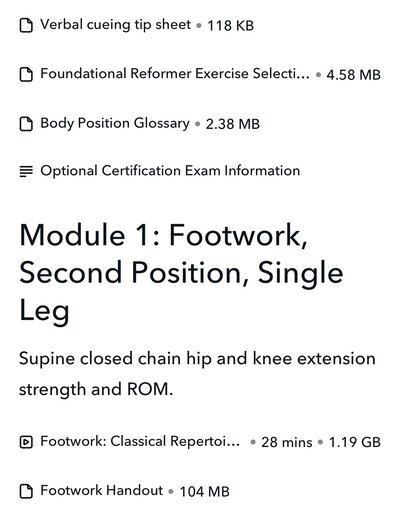The image size is (400, 518).
Task: Click the 28 mins duration label
Action: click(287, 442)
